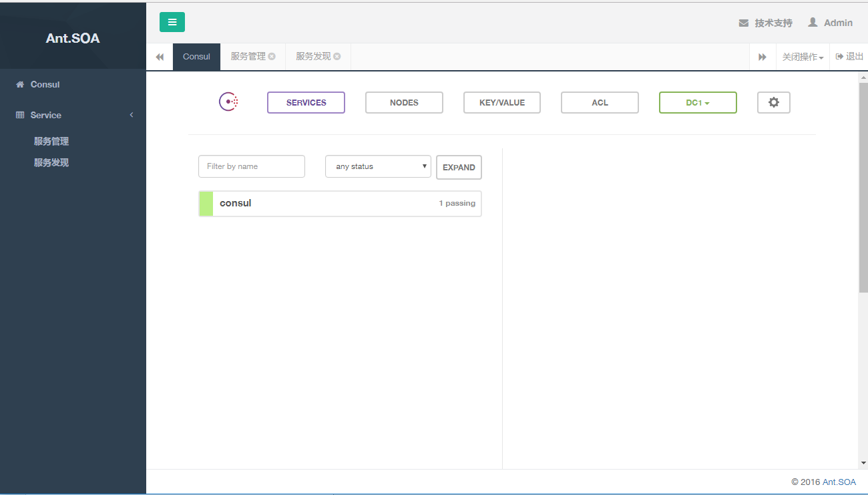
Task: Click the green passing status swatch on consul
Action: tap(206, 204)
